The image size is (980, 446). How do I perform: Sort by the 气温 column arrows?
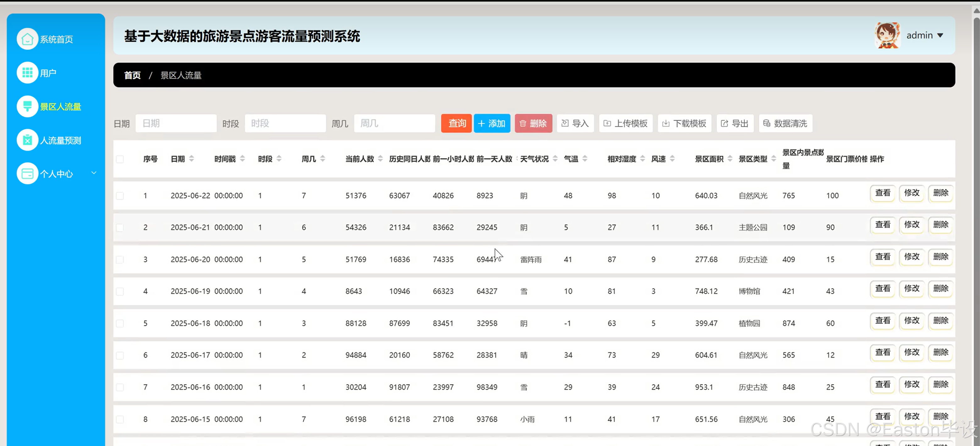(585, 159)
